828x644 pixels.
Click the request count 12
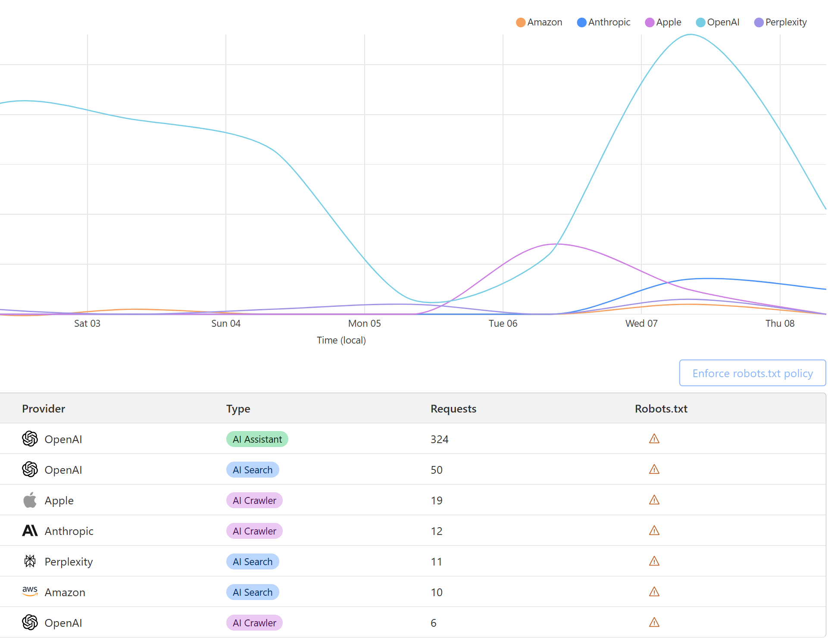coord(437,531)
